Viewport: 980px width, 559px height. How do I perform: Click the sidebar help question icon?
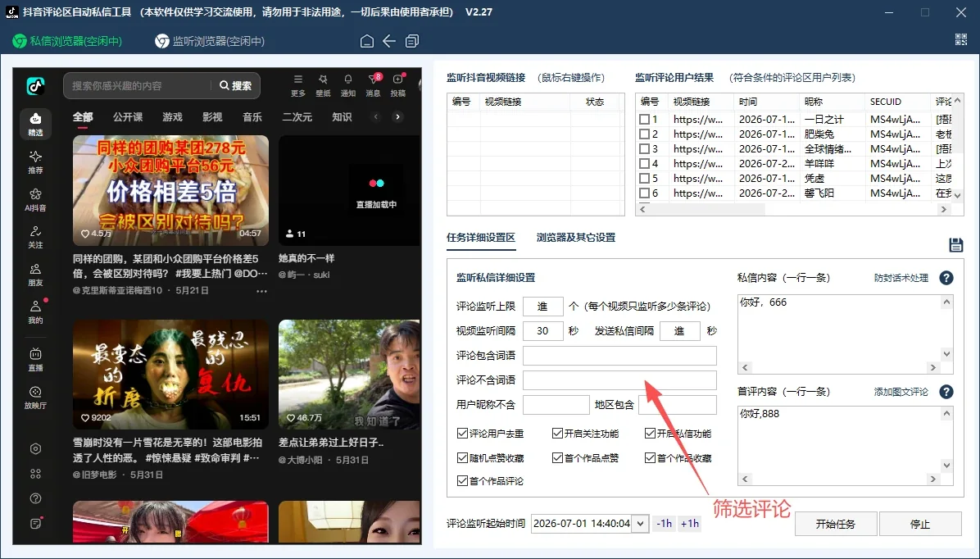click(35, 498)
